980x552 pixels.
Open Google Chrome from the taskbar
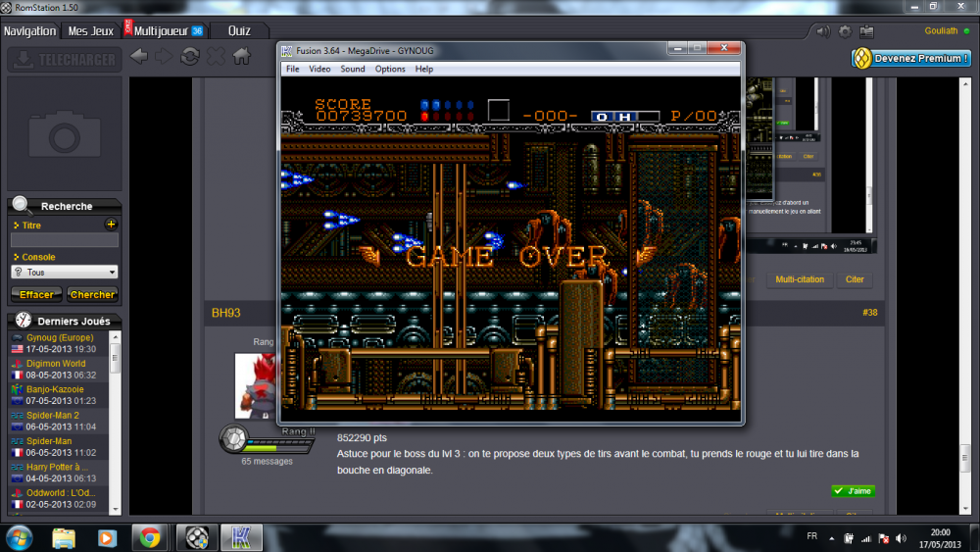(x=150, y=537)
